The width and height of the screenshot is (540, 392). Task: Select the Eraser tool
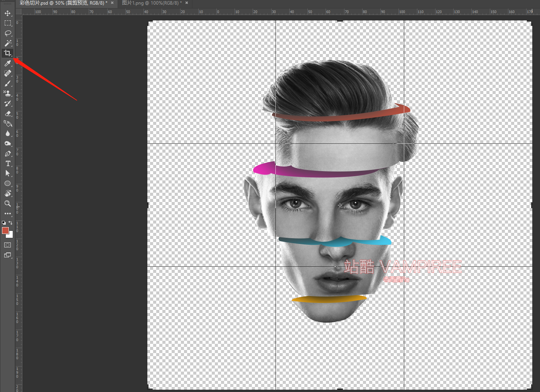pos(7,113)
